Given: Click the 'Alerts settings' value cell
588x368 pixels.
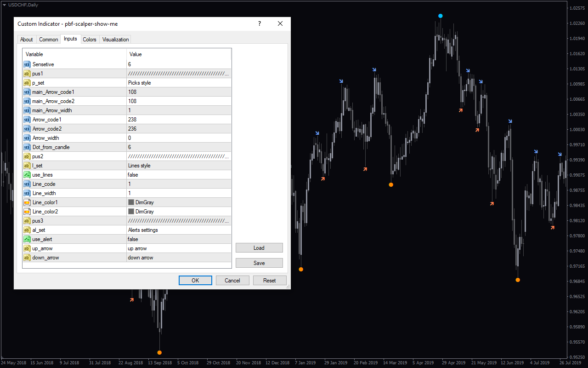Looking at the screenshot, I should (x=179, y=230).
